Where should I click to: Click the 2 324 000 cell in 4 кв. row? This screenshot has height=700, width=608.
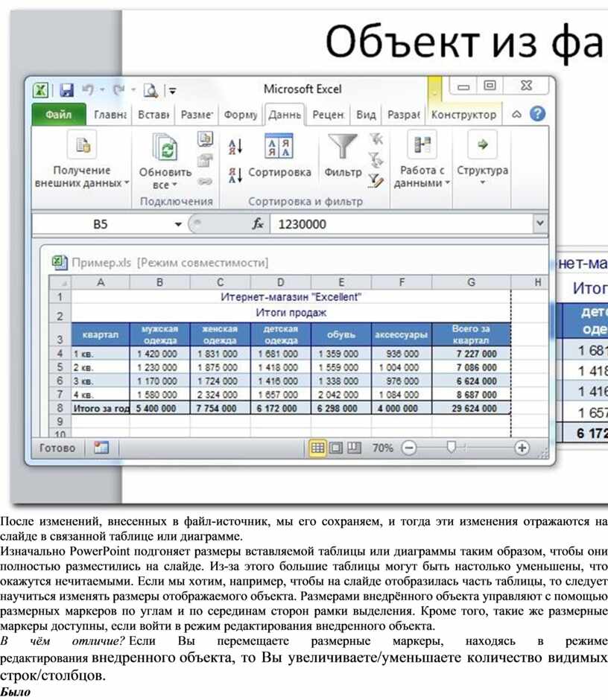click(x=220, y=395)
